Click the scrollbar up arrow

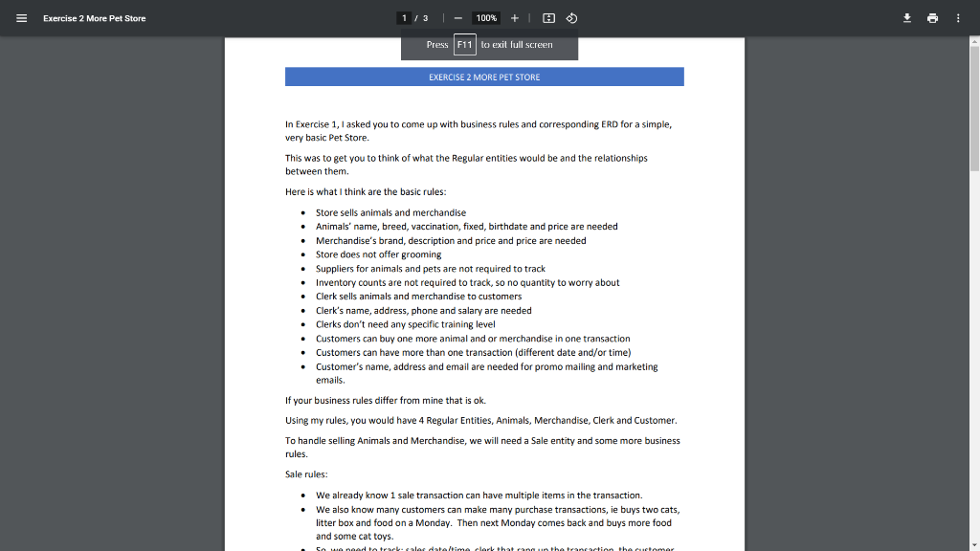pos(974,41)
